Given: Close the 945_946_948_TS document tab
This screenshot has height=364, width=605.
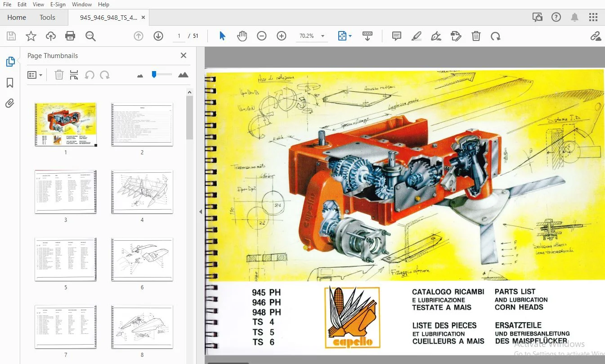Looking at the screenshot, I should [143, 18].
